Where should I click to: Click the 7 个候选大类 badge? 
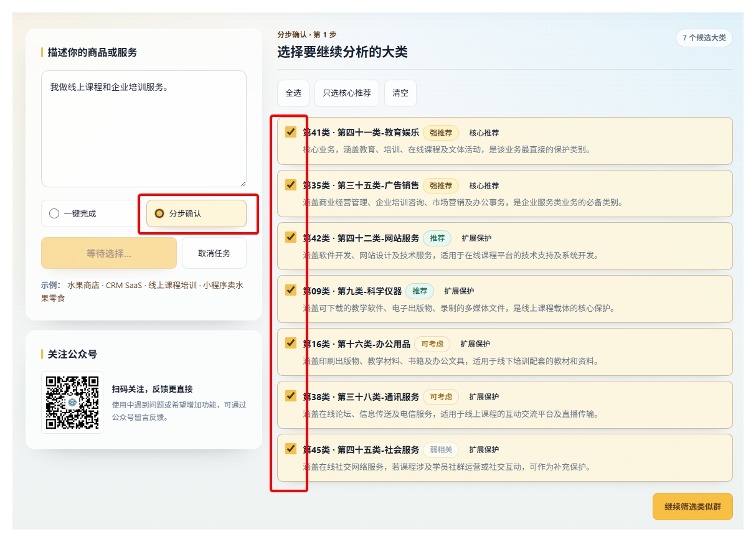pyautogui.click(x=704, y=38)
